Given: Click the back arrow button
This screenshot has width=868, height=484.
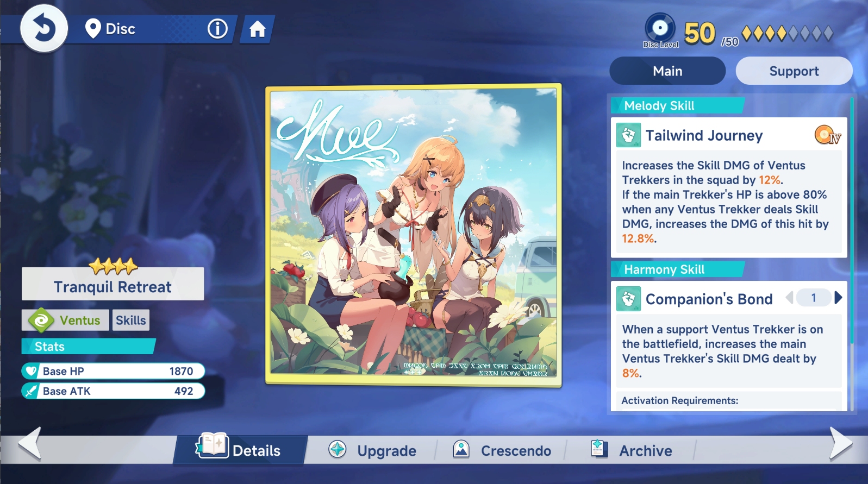Looking at the screenshot, I should 43,28.
